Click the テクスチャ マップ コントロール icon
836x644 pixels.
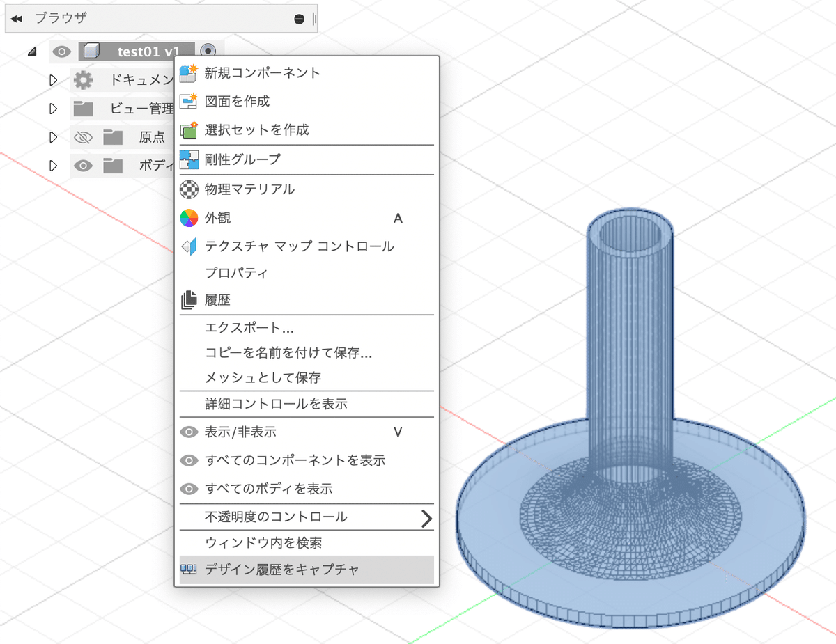click(x=188, y=246)
